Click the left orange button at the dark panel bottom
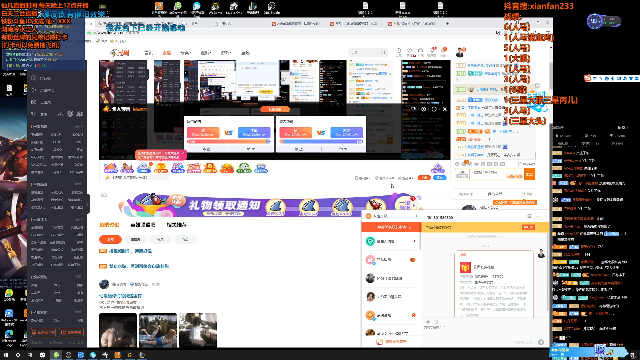The image size is (640, 360). click(43, 333)
